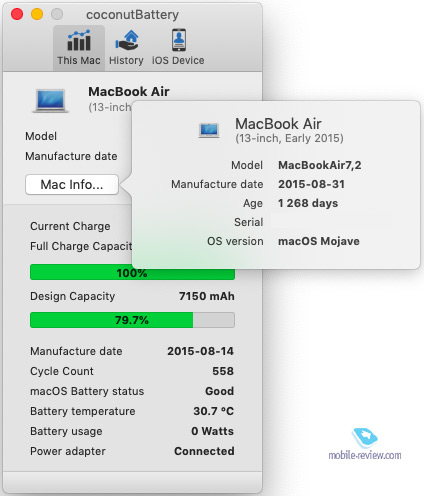Select the macOS Mojave OS version value
This screenshot has height=496, width=424.
tap(319, 241)
